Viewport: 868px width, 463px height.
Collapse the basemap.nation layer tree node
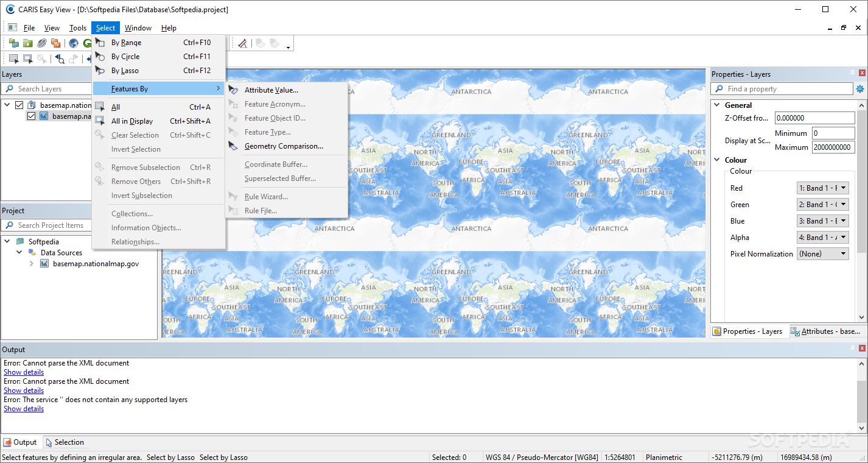pos(7,105)
